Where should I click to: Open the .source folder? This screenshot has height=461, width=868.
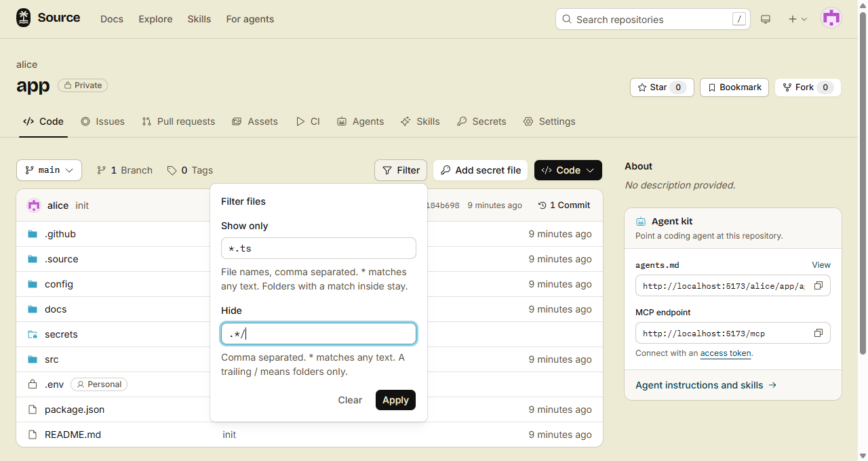[x=61, y=259]
